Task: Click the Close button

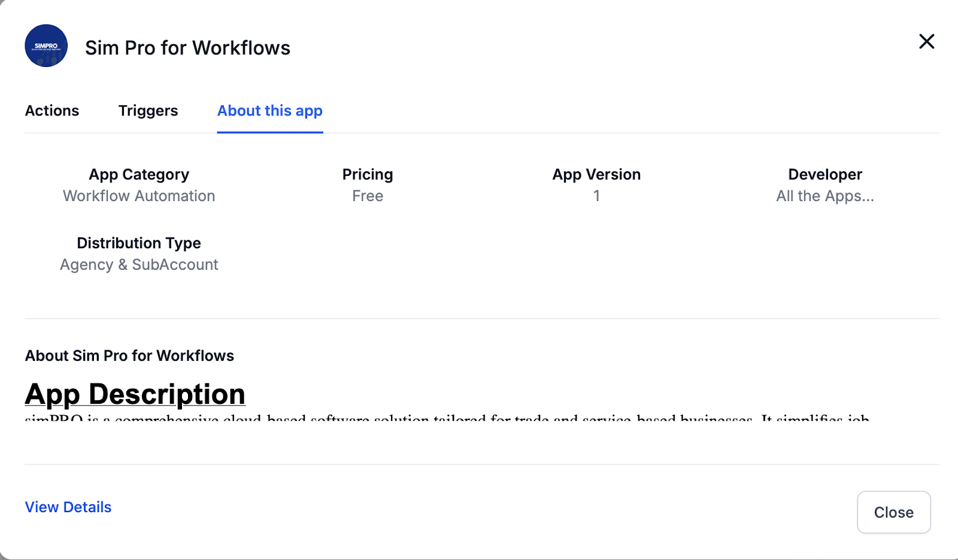Action: pyautogui.click(x=893, y=512)
